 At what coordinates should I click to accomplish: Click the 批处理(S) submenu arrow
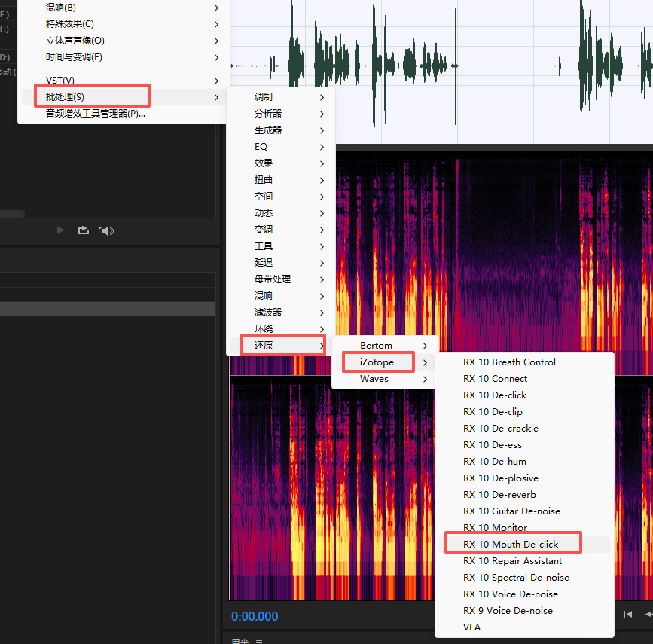click(217, 97)
